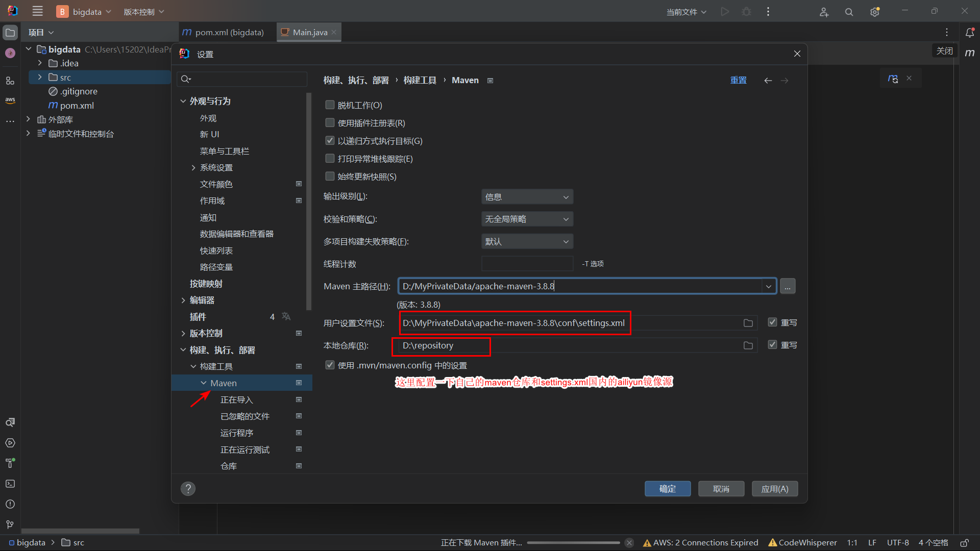This screenshot has height=551, width=980.
Task: Open the Maven tool window icon
Action: tap(970, 53)
